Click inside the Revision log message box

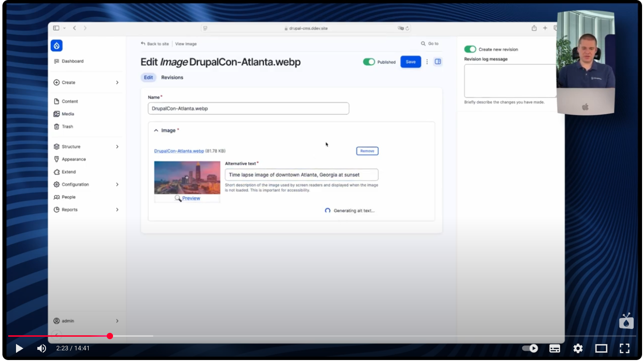[510, 80]
